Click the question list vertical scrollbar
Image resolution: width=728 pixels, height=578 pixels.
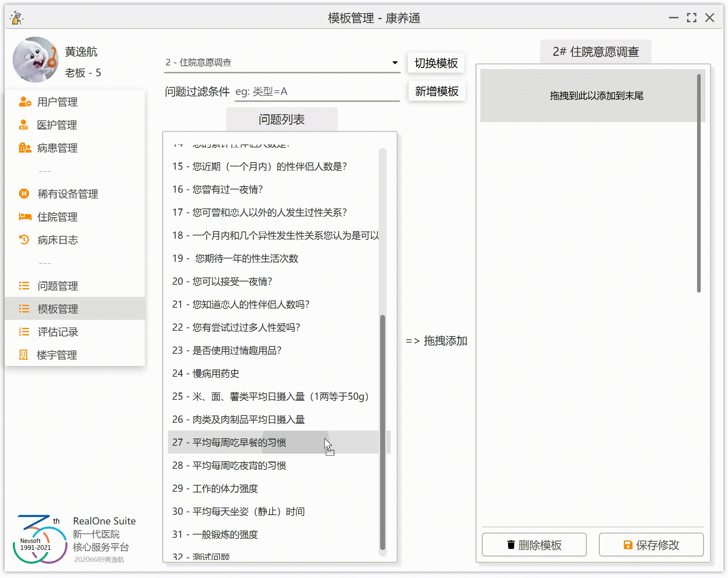pyautogui.click(x=382, y=431)
